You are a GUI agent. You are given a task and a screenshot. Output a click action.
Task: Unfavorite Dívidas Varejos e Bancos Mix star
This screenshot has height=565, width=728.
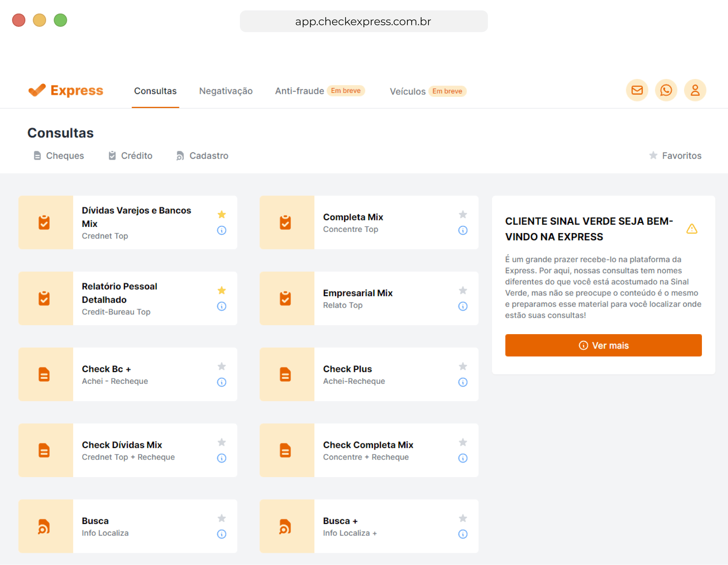222,214
